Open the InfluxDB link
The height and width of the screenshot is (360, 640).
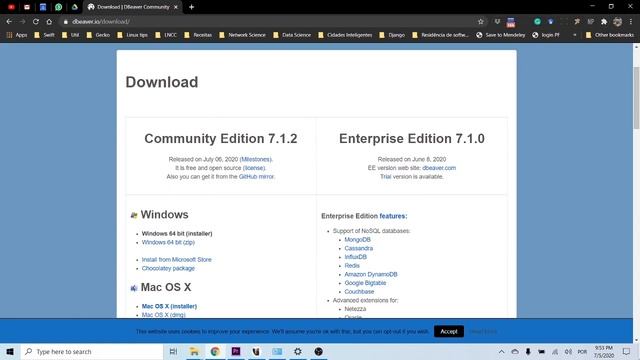pyautogui.click(x=356, y=257)
